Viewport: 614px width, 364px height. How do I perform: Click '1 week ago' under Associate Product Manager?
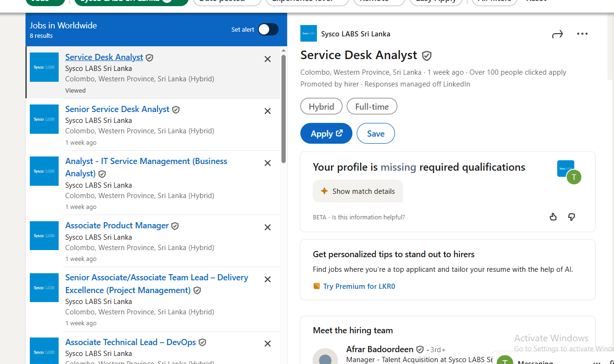point(81,259)
